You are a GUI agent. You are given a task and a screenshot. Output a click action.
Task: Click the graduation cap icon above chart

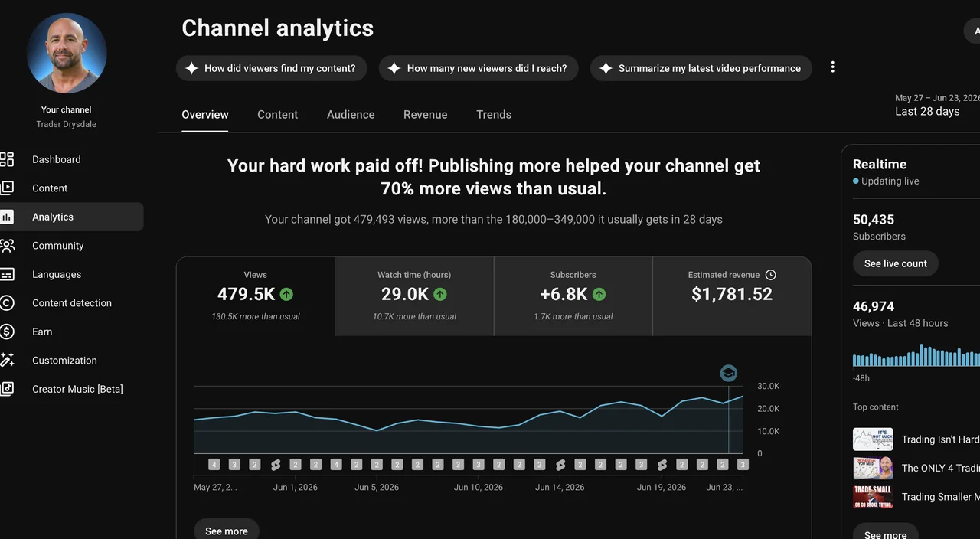[x=728, y=374]
